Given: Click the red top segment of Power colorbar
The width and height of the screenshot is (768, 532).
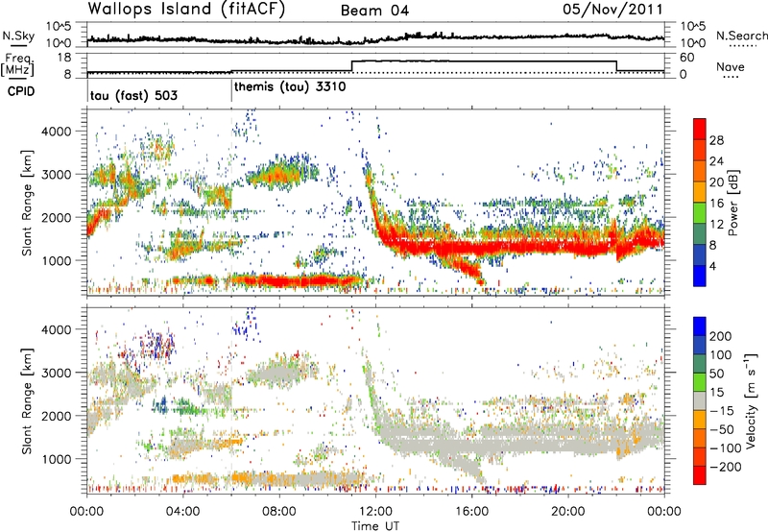Looking at the screenshot, I should (x=700, y=129).
